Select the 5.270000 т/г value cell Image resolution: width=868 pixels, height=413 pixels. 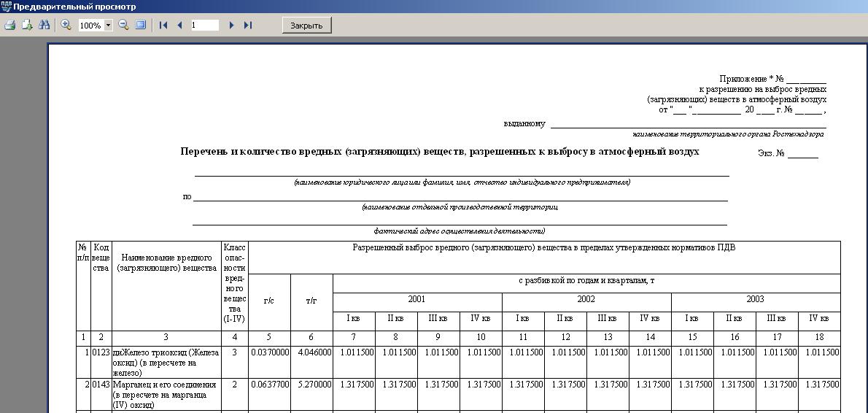tap(311, 385)
